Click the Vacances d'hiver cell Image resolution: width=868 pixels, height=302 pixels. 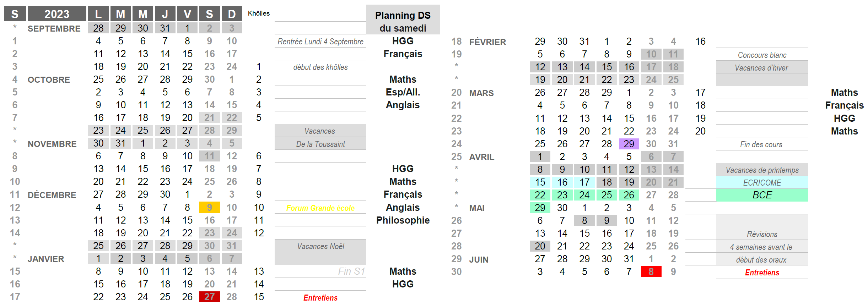[x=761, y=68]
